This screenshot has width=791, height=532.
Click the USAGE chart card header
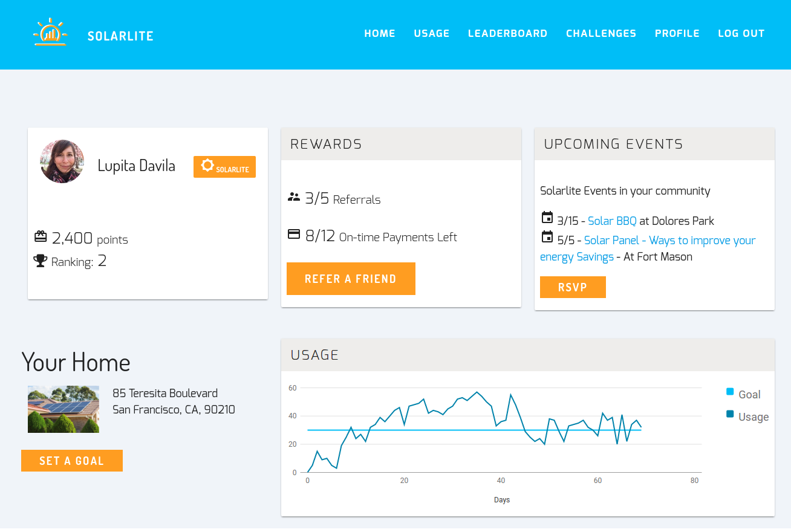click(528, 355)
